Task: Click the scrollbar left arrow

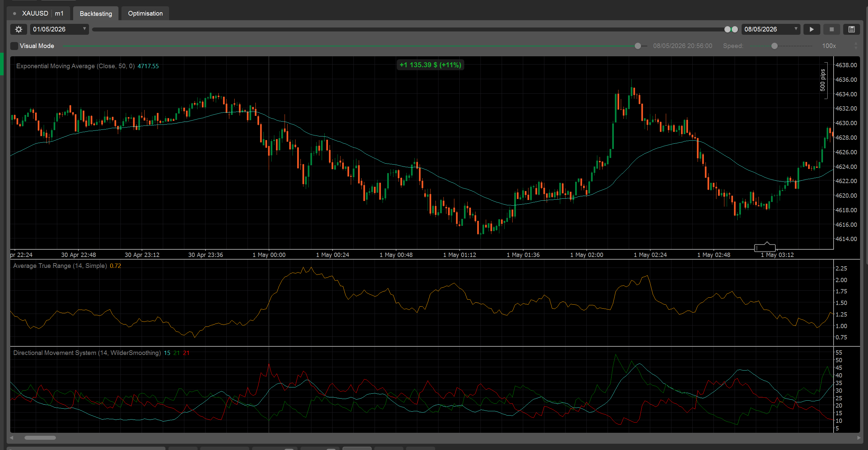Action: click(x=12, y=437)
